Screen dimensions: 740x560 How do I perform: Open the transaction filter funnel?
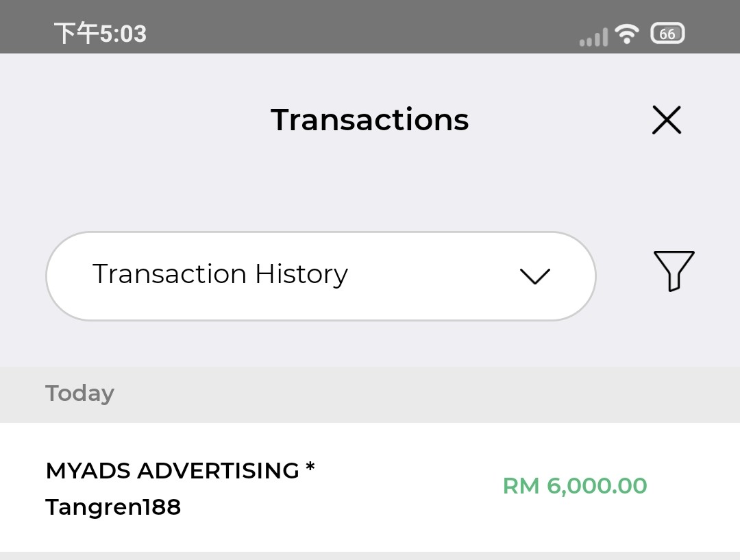point(674,271)
